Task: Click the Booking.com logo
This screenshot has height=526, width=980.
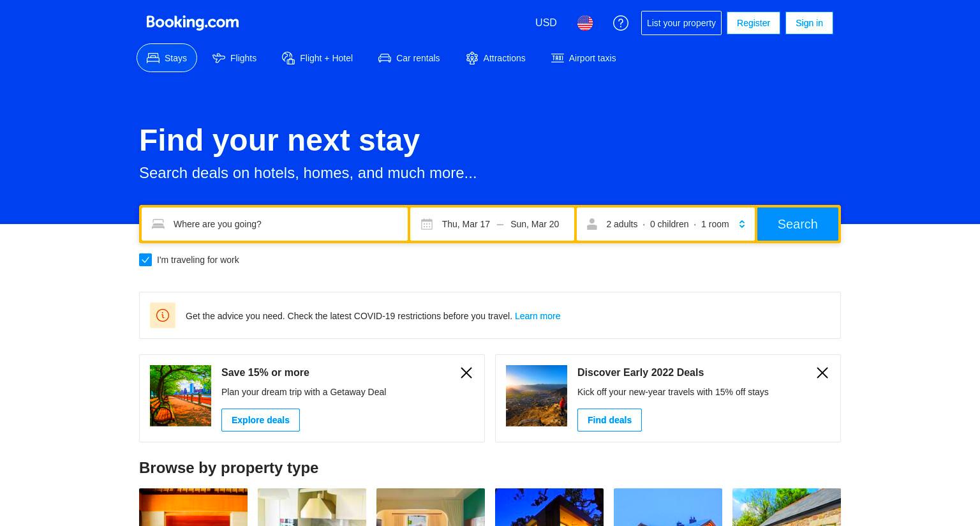Action: [193, 23]
